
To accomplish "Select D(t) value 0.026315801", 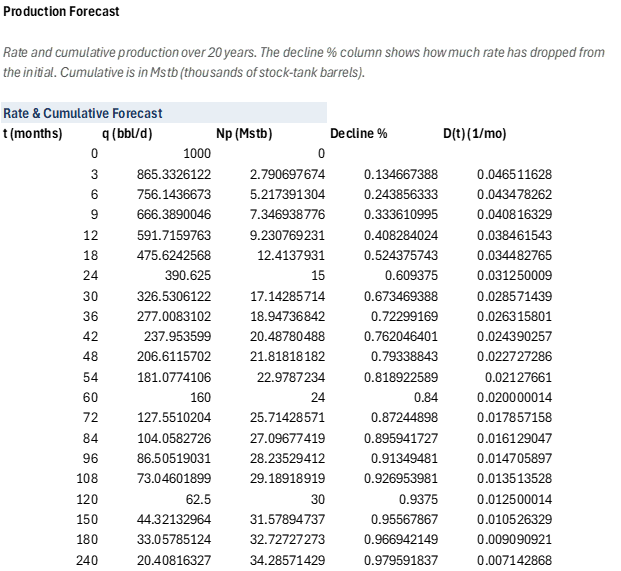I will point(514,316).
